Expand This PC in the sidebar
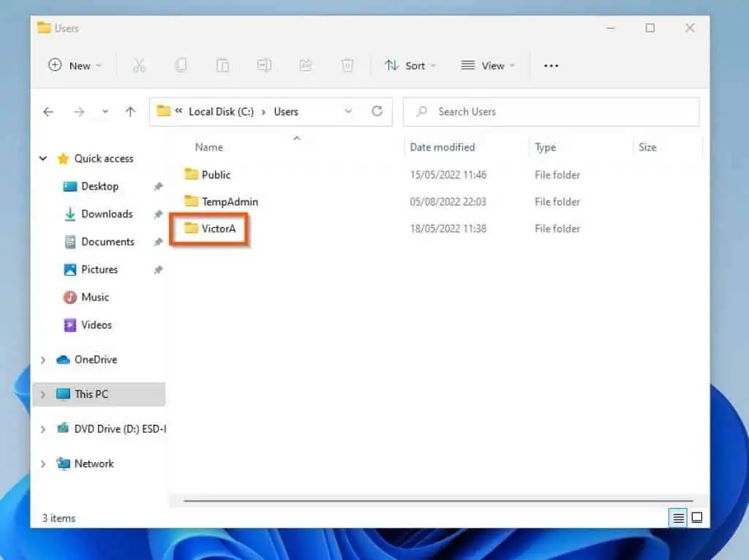This screenshot has height=560, width=749. 42,394
